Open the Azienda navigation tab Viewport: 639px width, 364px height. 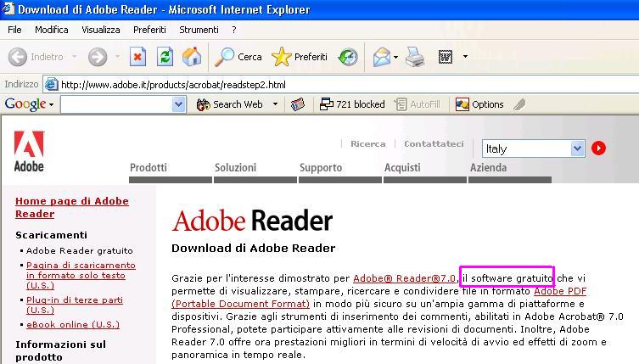488,167
